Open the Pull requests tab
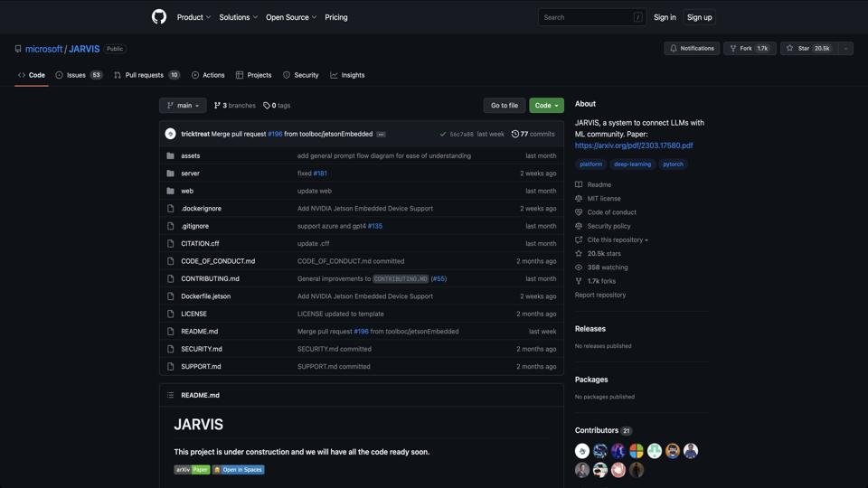This screenshot has height=488, width=868. pos(146,75)
